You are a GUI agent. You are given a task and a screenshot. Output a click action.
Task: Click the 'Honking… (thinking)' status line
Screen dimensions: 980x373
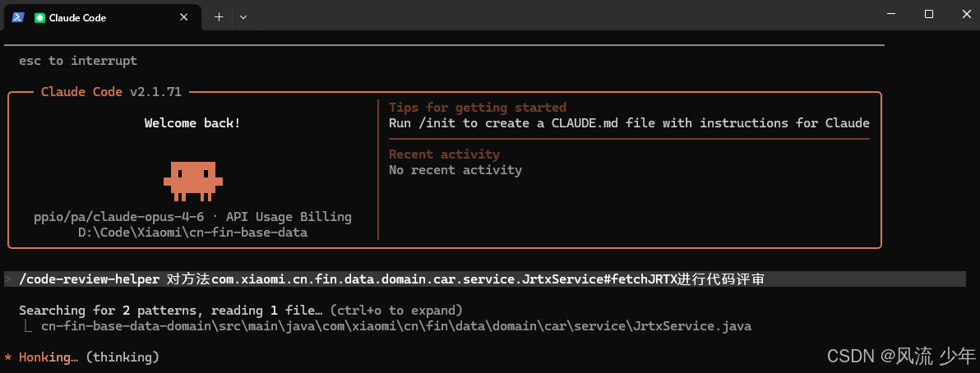click(x=82, y=357)
